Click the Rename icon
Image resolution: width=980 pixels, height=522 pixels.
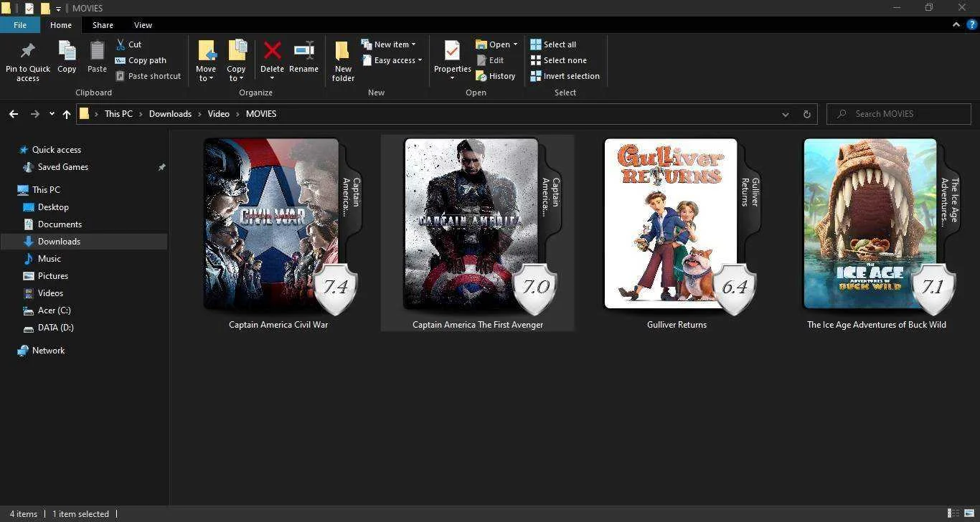pos(304,51)
